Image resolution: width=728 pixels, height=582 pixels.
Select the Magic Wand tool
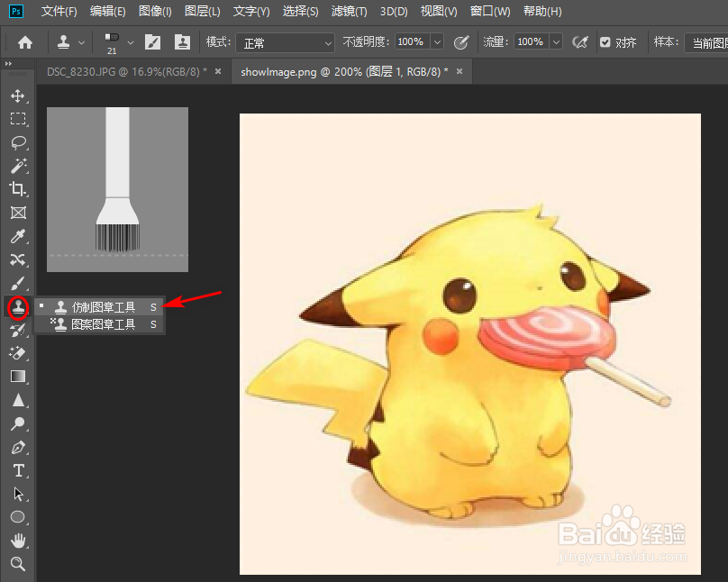tap(18, 166)
